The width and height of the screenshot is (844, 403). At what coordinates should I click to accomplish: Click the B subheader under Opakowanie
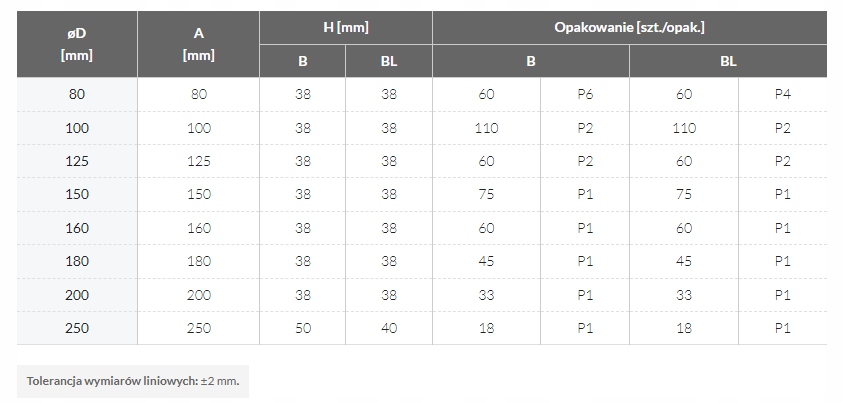pyautogui.click(x=531, y=61)
